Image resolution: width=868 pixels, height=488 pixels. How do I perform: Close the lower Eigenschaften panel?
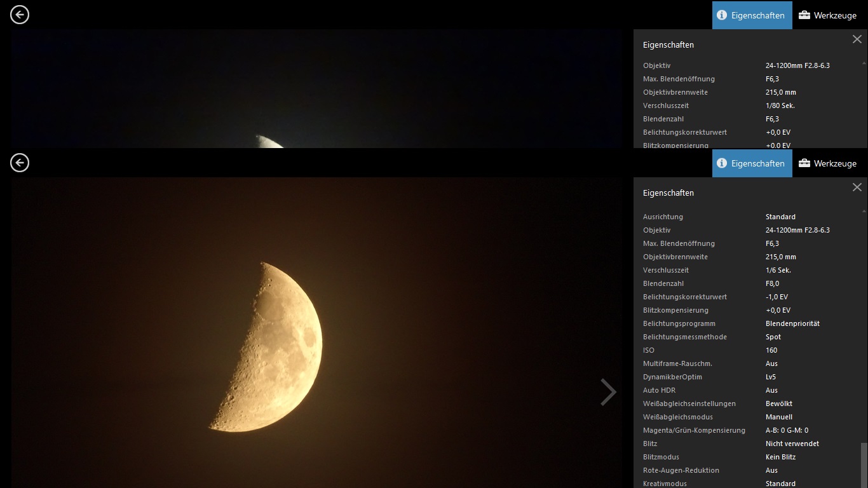click(x=857, y=187)
